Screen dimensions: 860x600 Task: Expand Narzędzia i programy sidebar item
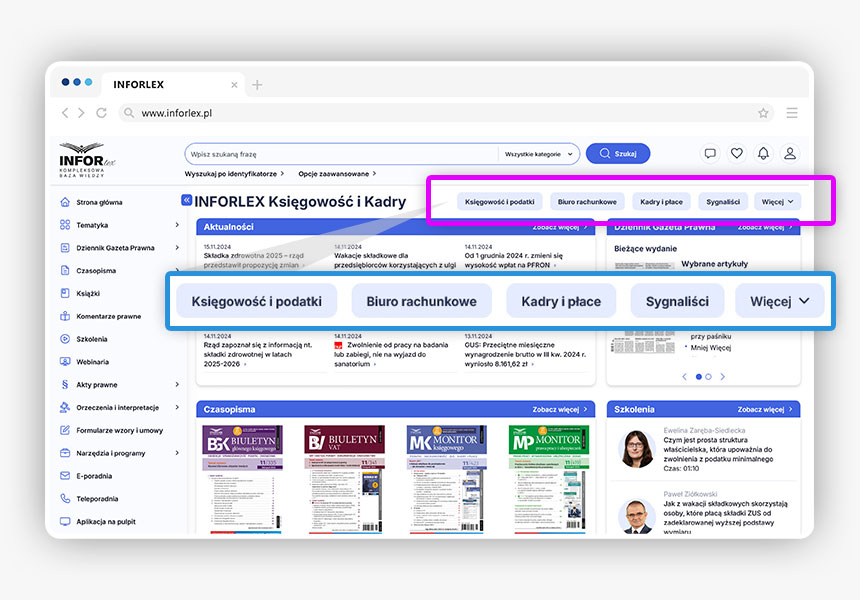[x=177, y=453]
